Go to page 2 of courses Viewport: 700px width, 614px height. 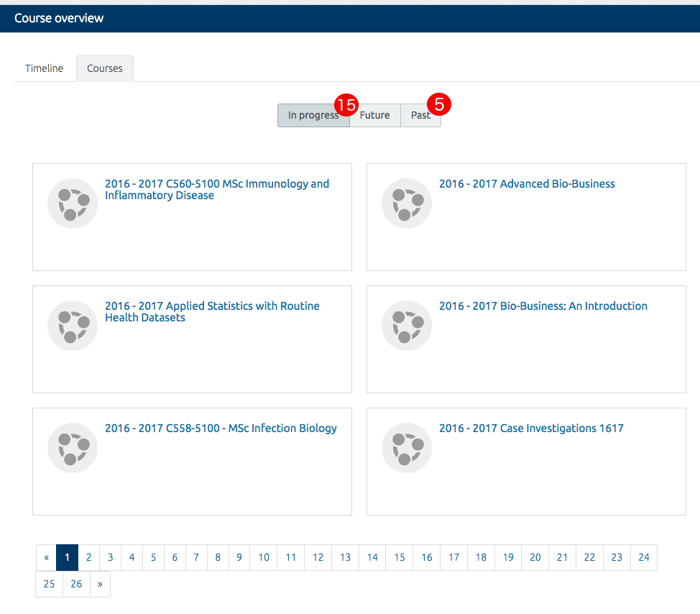[89, 557]
